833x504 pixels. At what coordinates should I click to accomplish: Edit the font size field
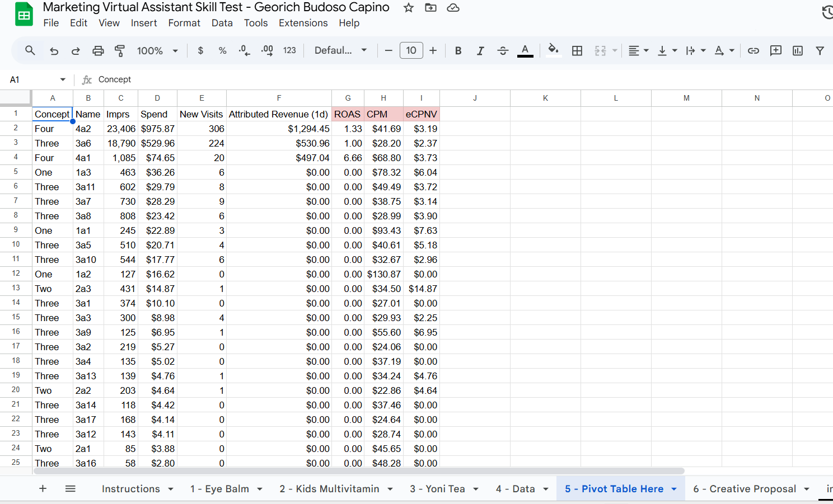tap(411, 51)
